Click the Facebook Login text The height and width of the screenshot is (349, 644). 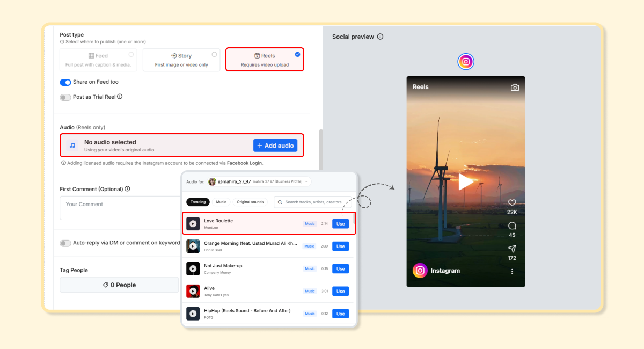tap(244, 163)
